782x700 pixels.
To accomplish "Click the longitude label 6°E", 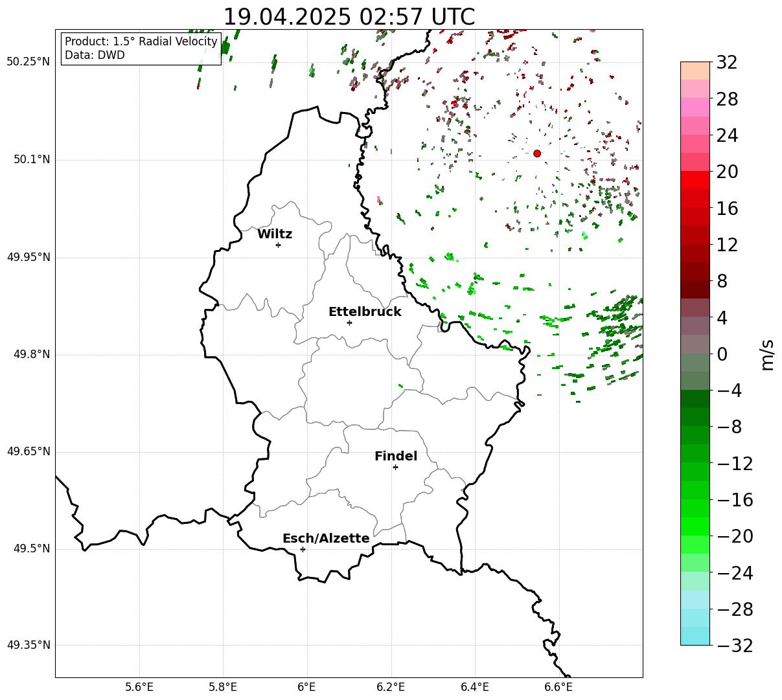I will 307,686.
